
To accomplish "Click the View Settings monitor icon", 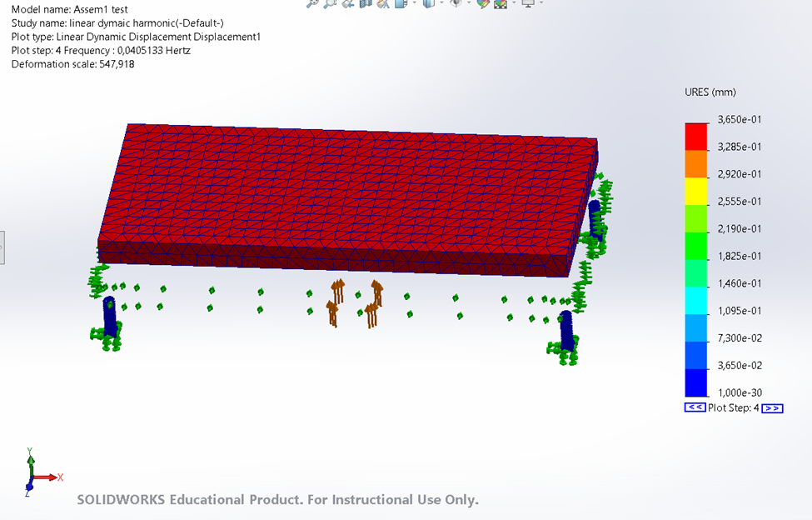I will click(x=528, y=3).
